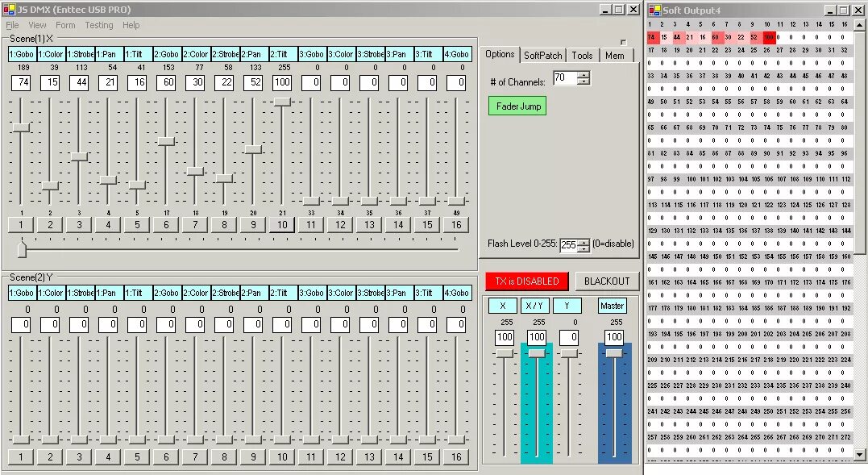The image size is (868, 475).
Task: Click Scene 1 label 2:Pan
Action: pyautogui.click(x=254, y=54)
